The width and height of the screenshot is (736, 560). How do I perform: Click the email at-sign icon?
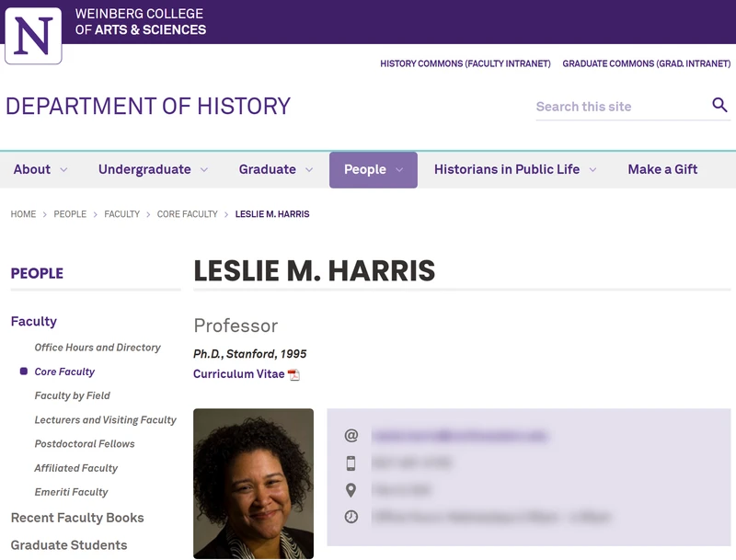pos(351,436)
